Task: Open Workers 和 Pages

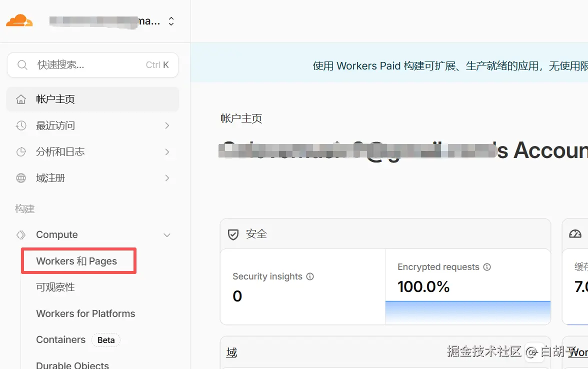Action: [76, 261]
